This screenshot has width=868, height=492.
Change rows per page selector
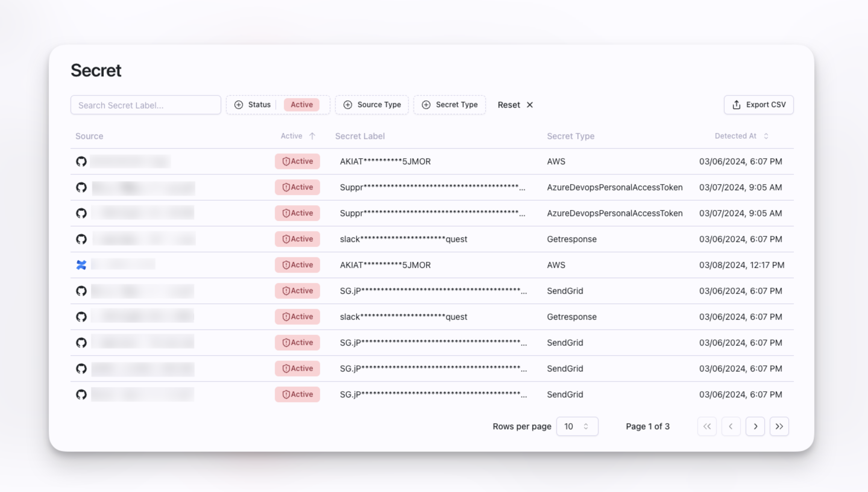coord(577,426)
